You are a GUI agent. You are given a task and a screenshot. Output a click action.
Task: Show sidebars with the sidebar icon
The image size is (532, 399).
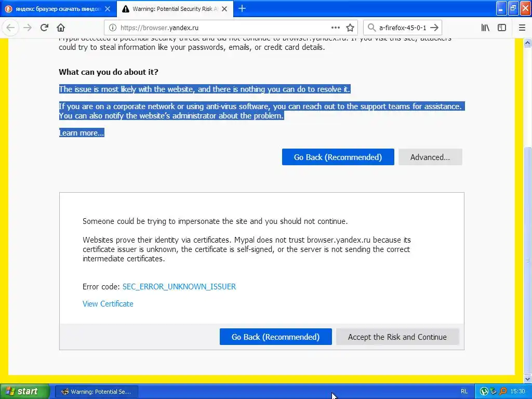click(502, 28)
